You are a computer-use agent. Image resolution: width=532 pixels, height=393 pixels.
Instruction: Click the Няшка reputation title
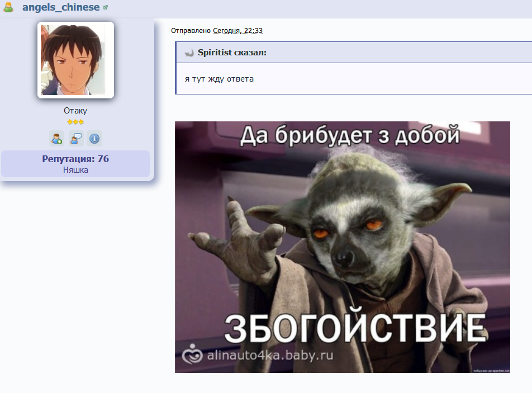(75, 170)
